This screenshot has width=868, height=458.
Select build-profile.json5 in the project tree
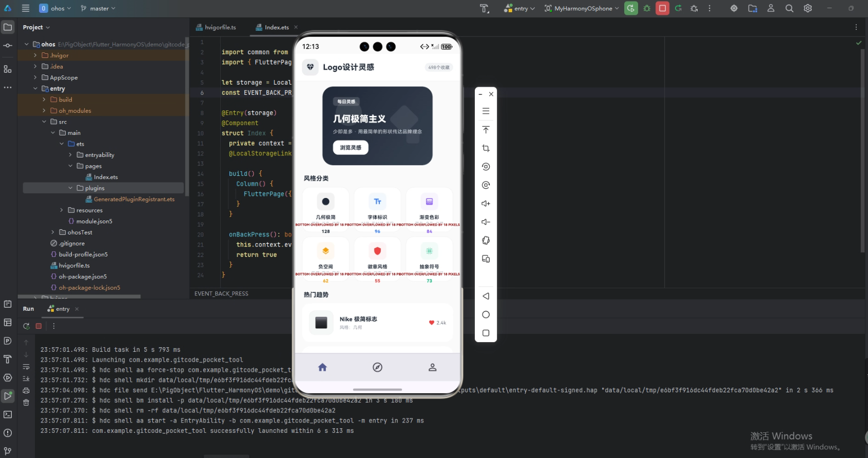79,254
